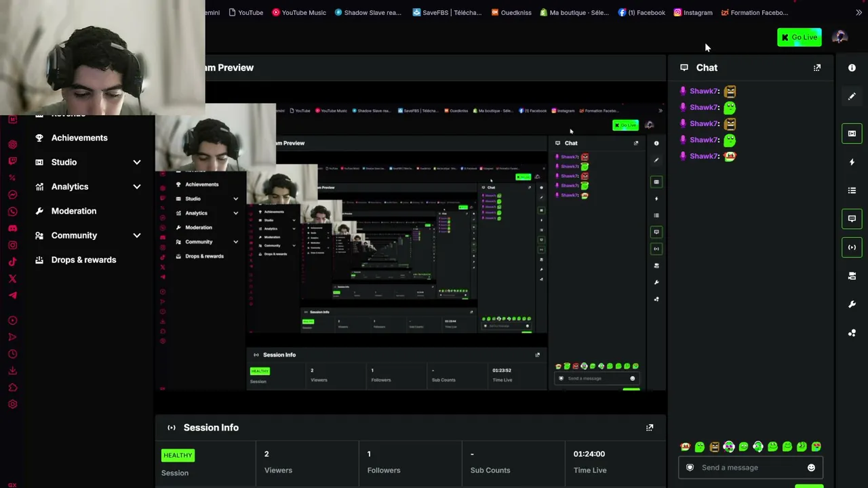Open the YouTube Music bookmark

click(x=299, y=12)
